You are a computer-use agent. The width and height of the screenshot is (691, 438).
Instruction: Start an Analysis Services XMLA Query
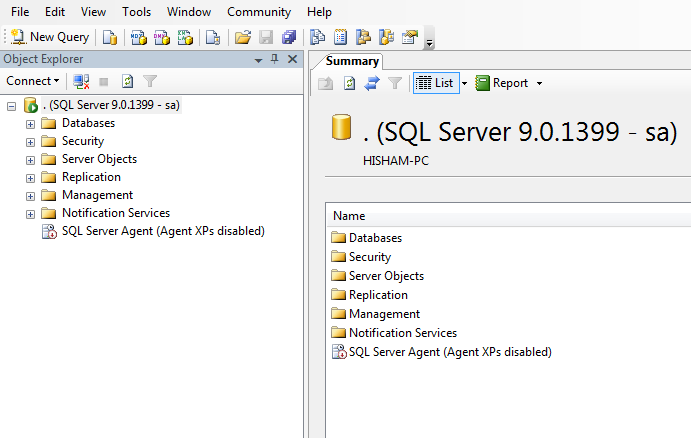tap(185, 37)
